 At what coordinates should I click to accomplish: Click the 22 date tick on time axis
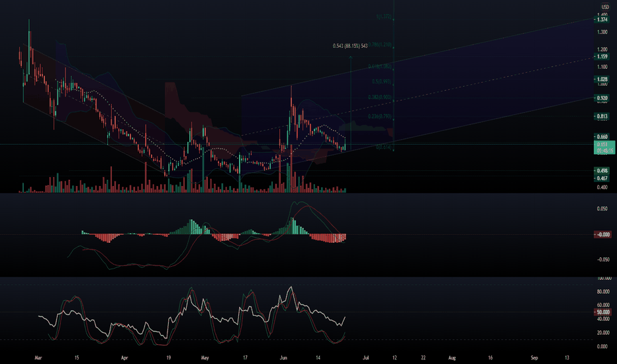[424, 358]
